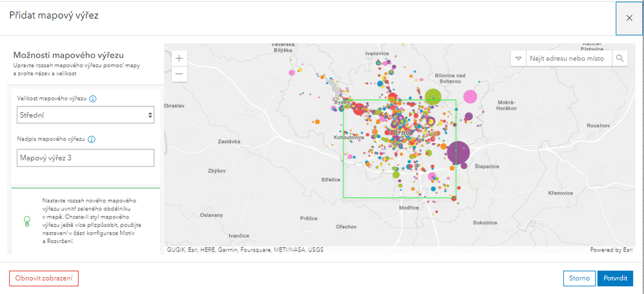Click the green lightbulb tip icon
Image resolution: width=644 pixels, height=294 pixels.
tap(26, 221)
